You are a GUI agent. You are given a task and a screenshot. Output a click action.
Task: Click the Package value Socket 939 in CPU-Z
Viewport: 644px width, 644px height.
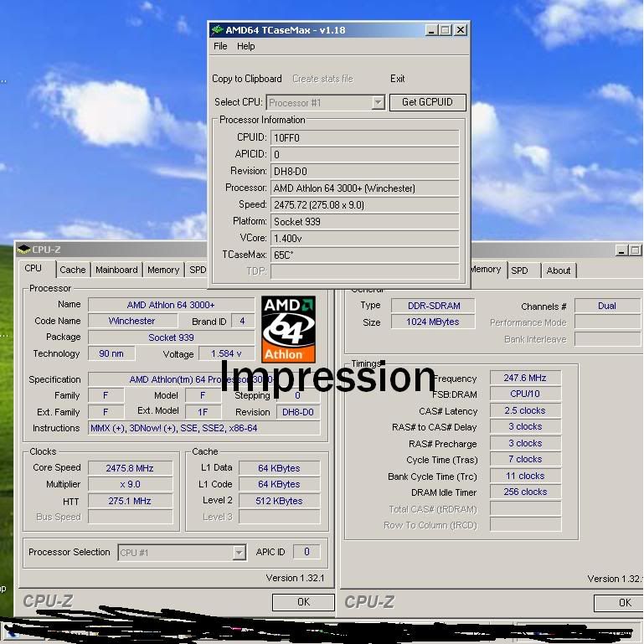tap(171, 337)
